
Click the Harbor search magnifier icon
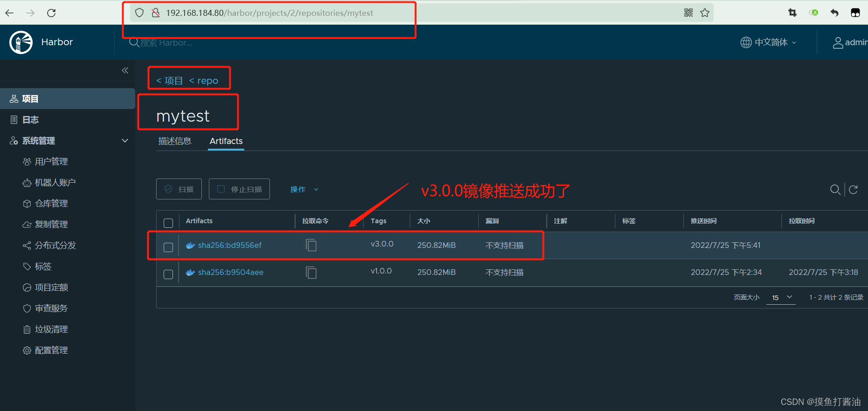pos(134,42)
